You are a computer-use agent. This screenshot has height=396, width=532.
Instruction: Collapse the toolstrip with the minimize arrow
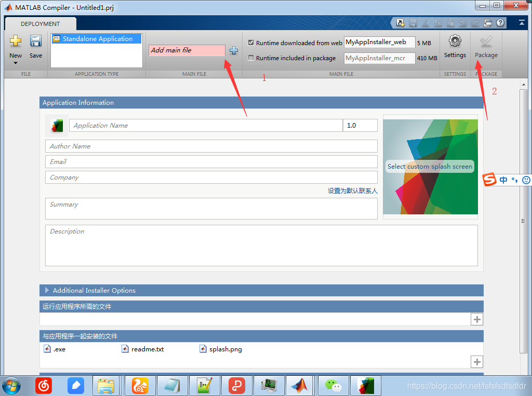click(x=522, y=22)
